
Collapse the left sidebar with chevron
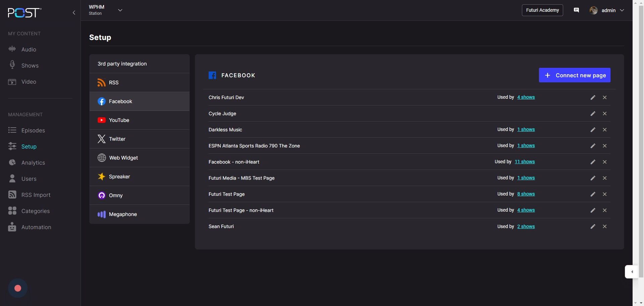(x=74, y=13)
